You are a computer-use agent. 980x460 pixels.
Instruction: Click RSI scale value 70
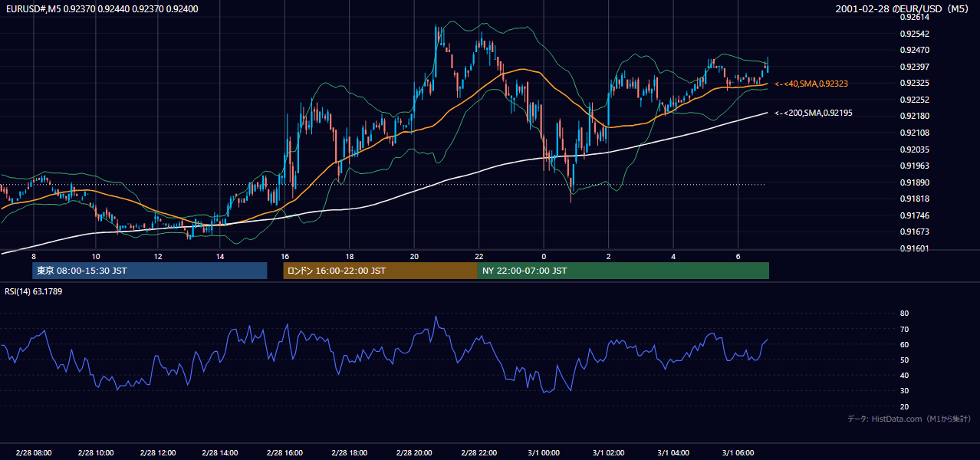coord(904,329)
